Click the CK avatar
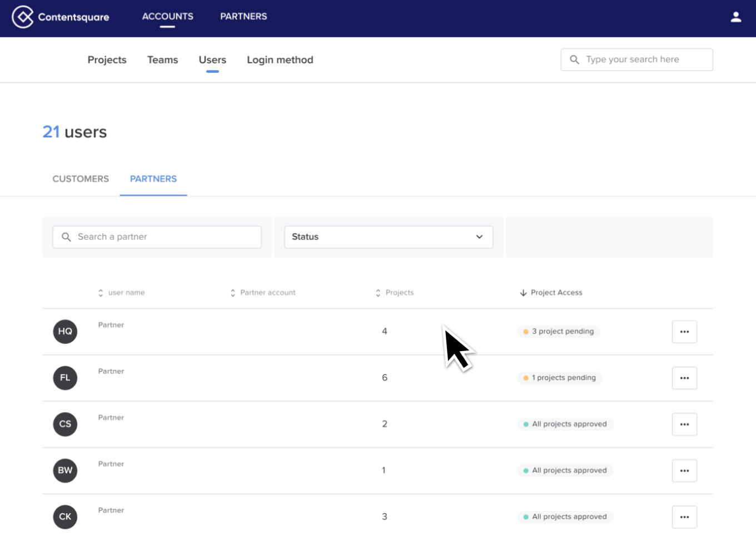Image resolution: width=756 pixels, height=541 pixels. pyautogui.click(x=65, y=517)
